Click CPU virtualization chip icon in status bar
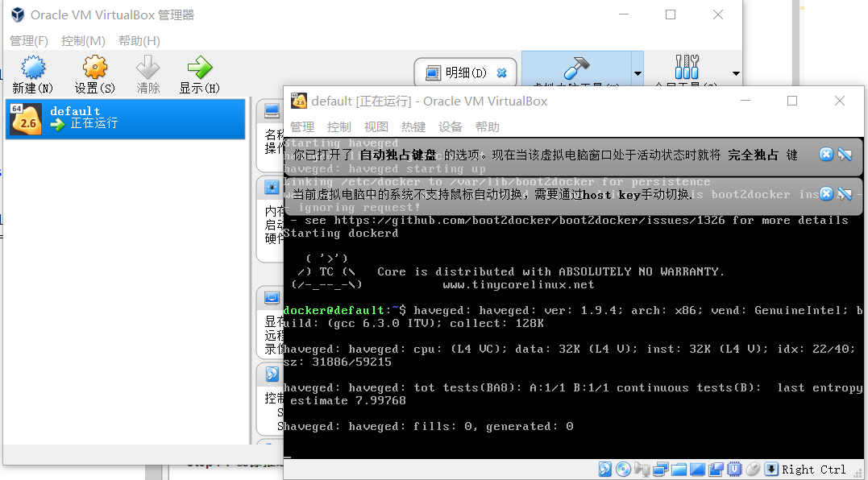Image resolution: width=868 pixels, height=480 pixels. tap(734, 470)
